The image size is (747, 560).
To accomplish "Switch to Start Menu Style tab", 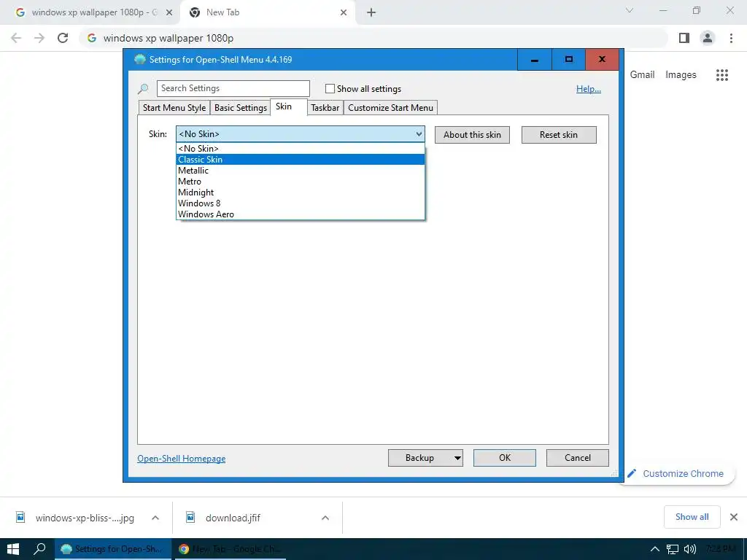I will pyautogui.click(x=174, y=108).
